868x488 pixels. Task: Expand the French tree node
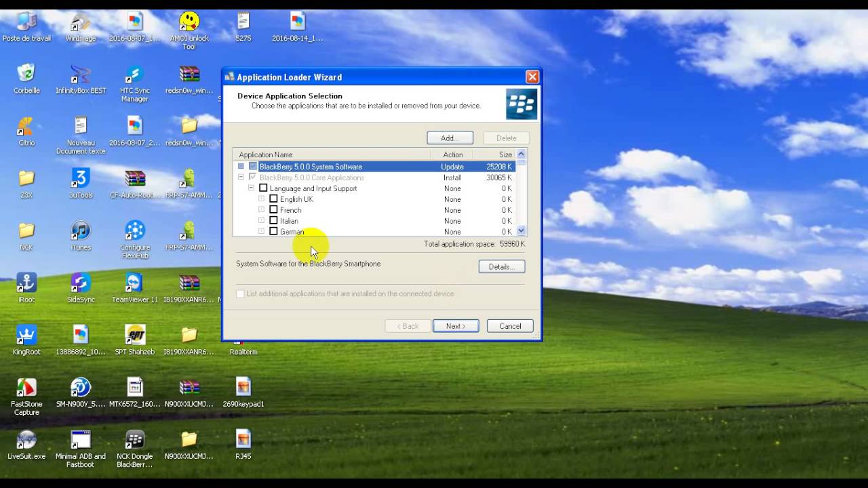[262, 210]
